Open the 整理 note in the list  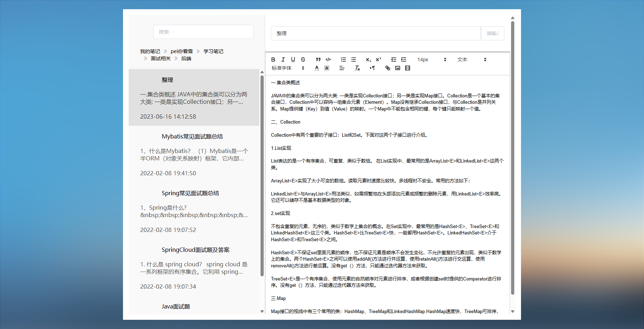coord(194,97)
